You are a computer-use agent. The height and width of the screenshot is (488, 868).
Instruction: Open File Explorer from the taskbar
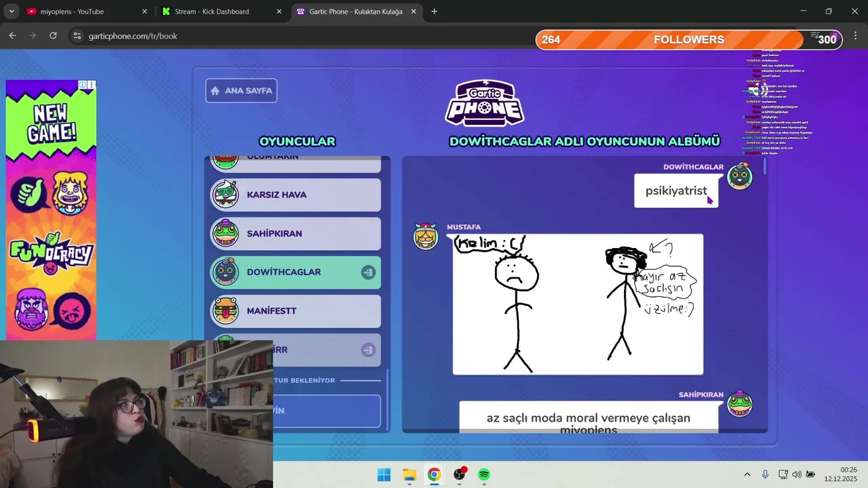pyautogui.click(x=409, y=474)
